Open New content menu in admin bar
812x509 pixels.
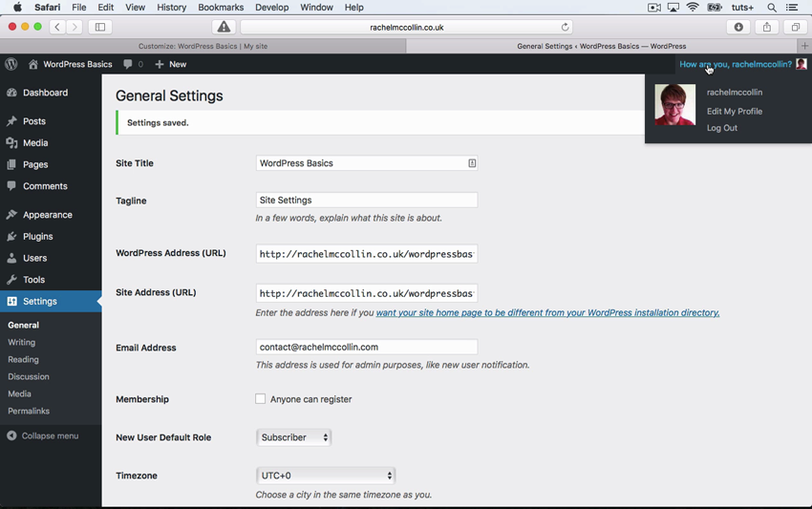click(x=171, y=64)
